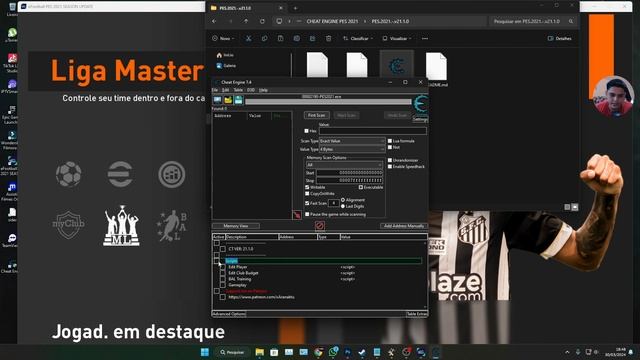The image size is (640, 360).
Task: Select the Last Digits radio button
Action: point(343,206)
